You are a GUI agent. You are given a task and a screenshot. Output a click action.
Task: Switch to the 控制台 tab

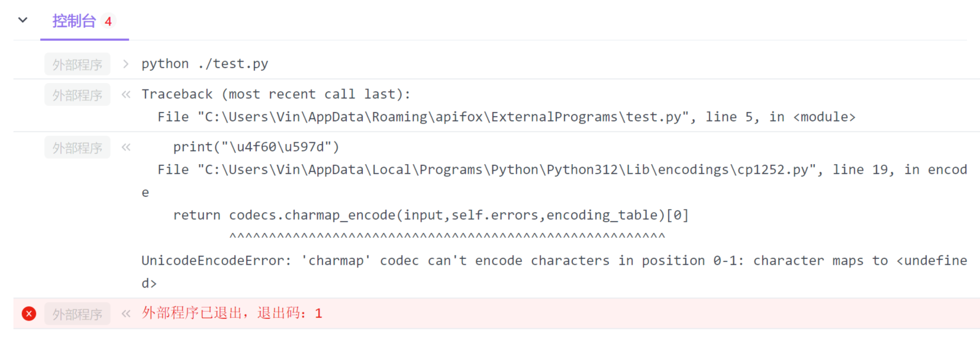pos(74,21)
